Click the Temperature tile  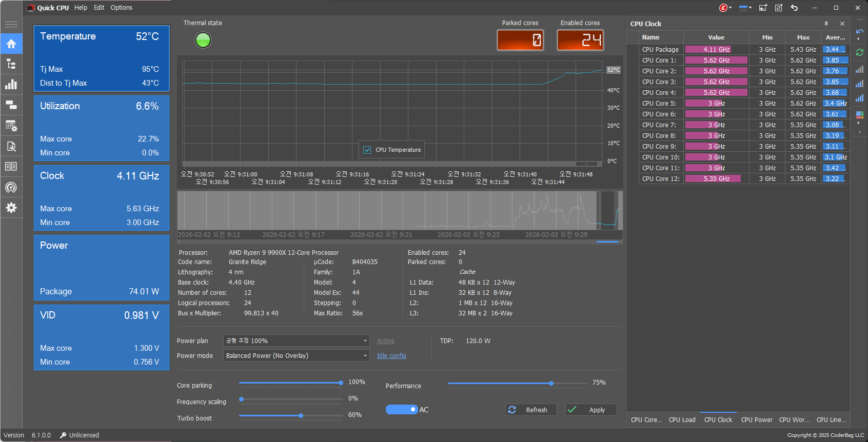point(102,58)
